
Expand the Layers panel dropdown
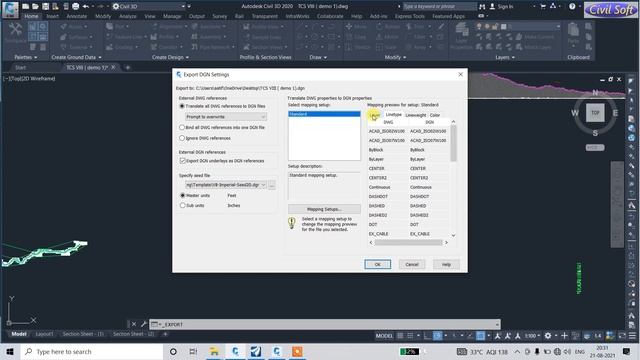(x=505, y=58)
